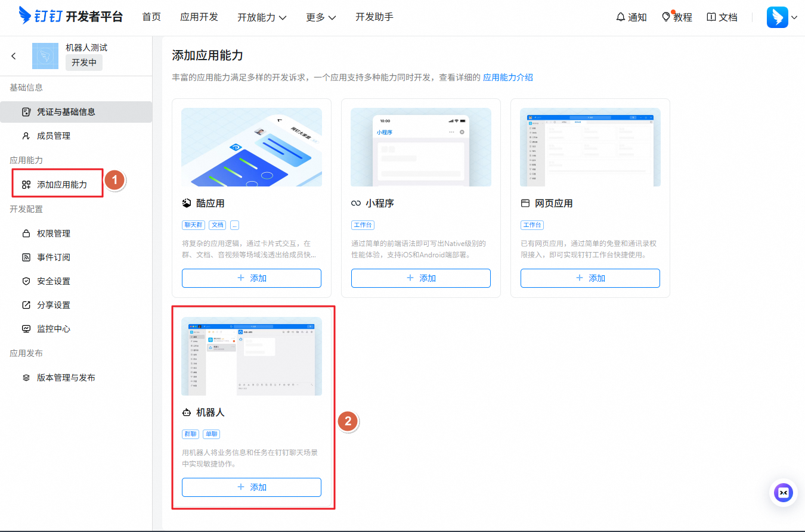Expand the 开放能力 dropdown menu

[262, 17]
